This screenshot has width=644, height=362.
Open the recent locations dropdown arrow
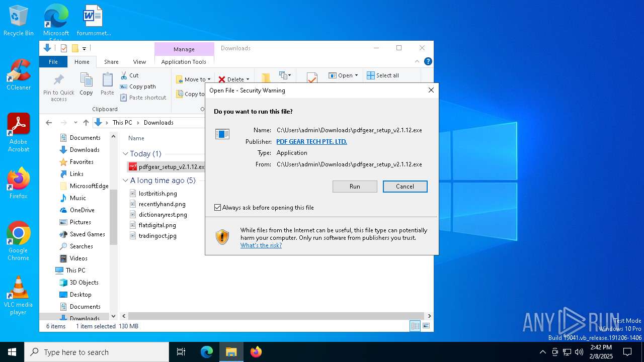75,123
